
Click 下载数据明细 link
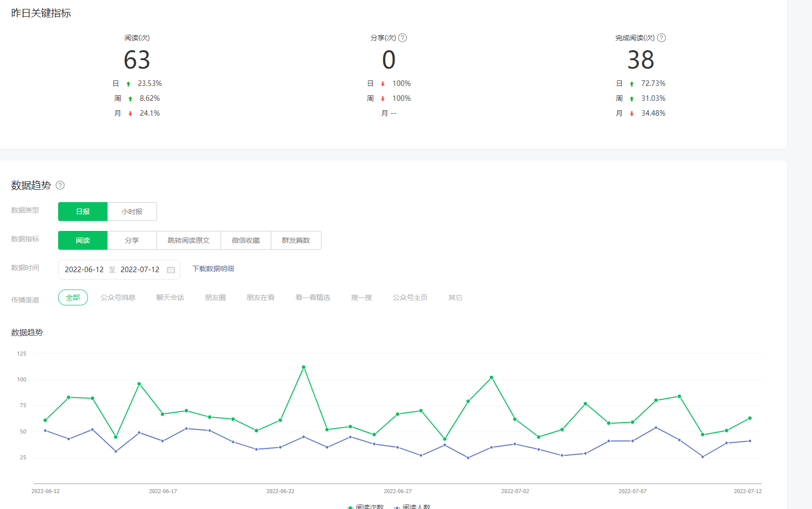[x=213, y=269]
